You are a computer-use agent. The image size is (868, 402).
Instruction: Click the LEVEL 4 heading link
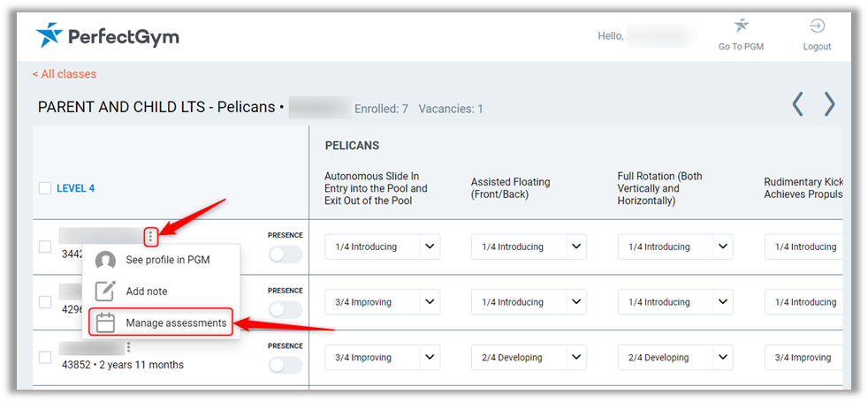(75, 188)
